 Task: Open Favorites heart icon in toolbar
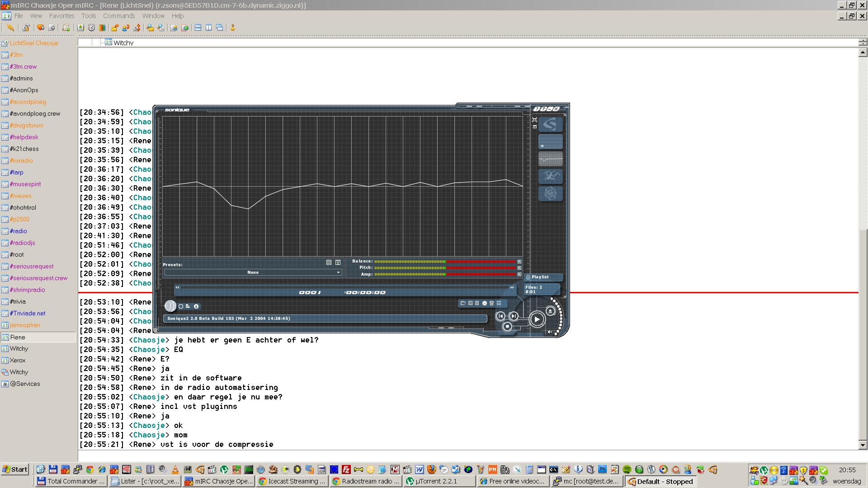pos(40,28)
